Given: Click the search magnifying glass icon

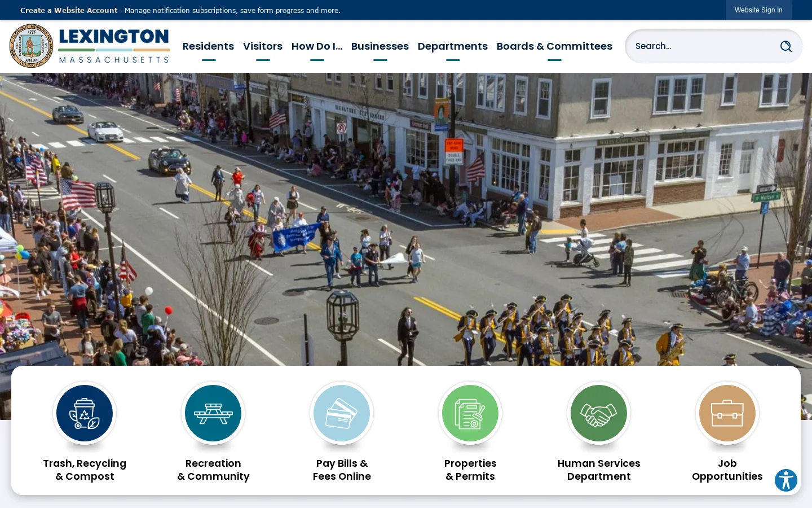Looking at the screenshot, I should coord(785,46).
